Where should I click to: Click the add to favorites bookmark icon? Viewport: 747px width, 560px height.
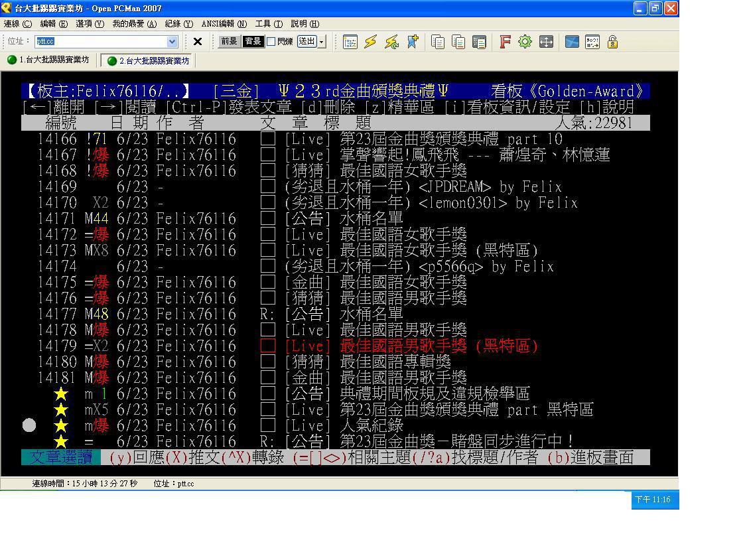click(413, 42)
